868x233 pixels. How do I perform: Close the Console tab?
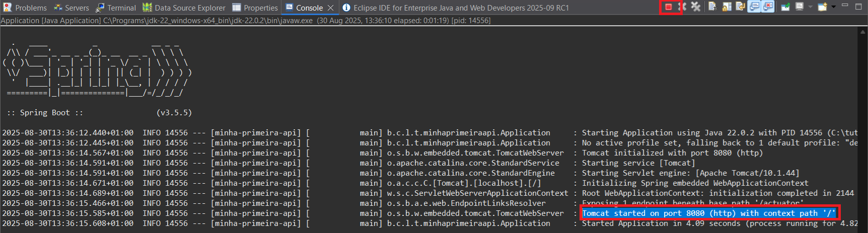point(331,8)
